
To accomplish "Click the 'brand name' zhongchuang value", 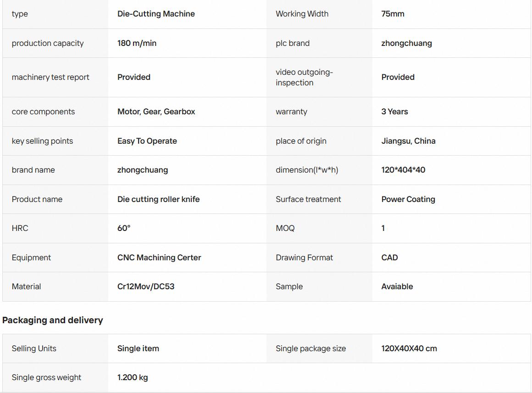I will [143, 170].
